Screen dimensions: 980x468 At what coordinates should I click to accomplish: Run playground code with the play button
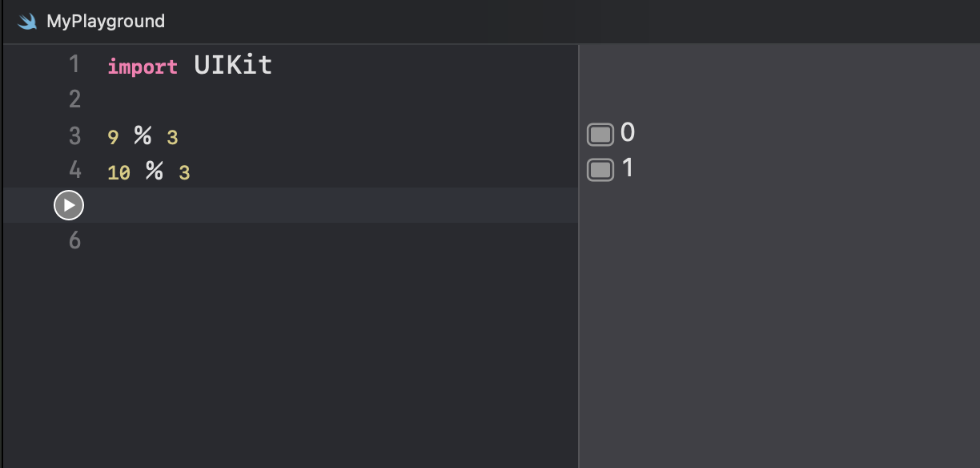(x=69, y=206)
